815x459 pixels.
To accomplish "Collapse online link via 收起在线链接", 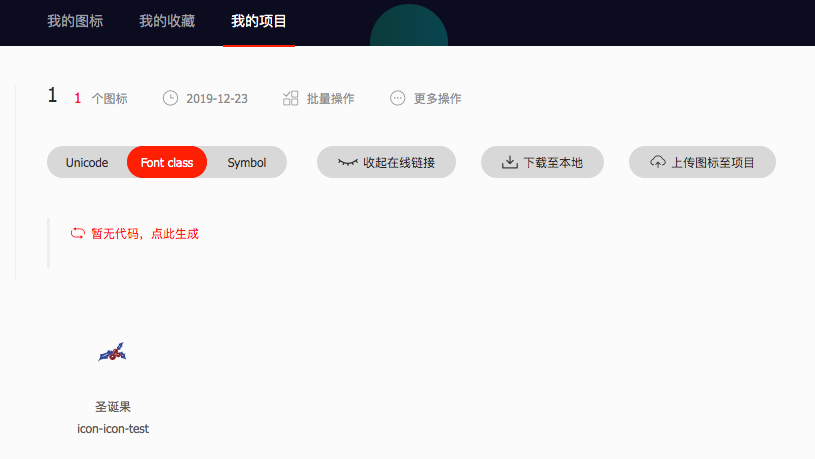I will [x=386, y=162].
